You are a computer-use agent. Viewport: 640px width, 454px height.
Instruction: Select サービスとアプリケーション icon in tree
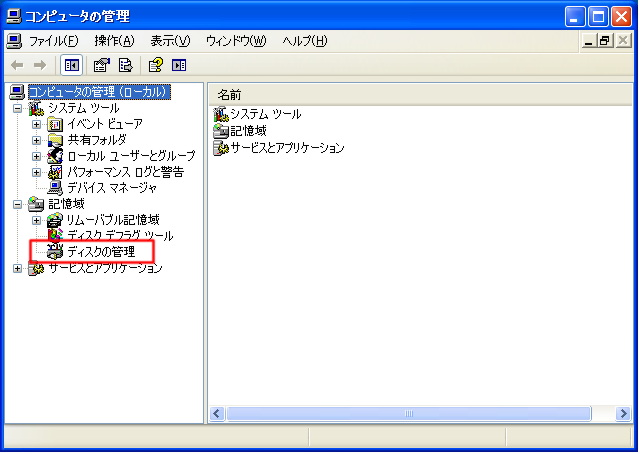coord(36,268)
